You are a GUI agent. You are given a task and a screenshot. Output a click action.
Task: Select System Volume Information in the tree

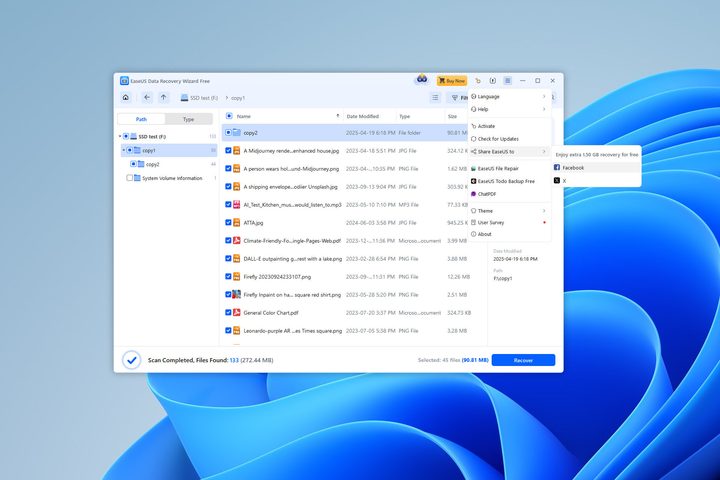(172, 178)
